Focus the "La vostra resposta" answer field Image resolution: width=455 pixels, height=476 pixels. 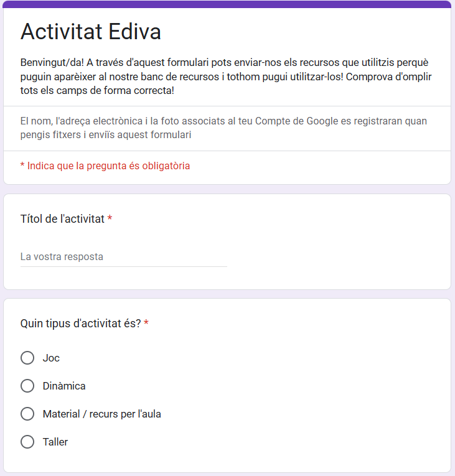pos(124,257)
